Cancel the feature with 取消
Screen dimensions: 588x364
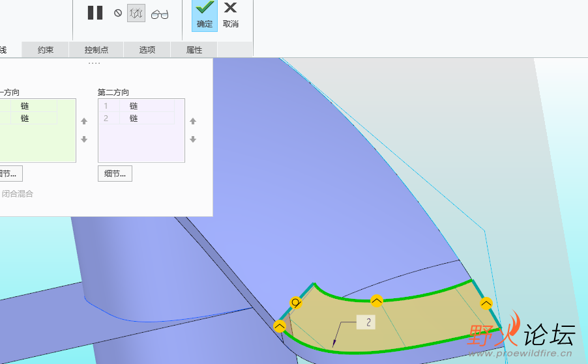click(x=231, y=16)
